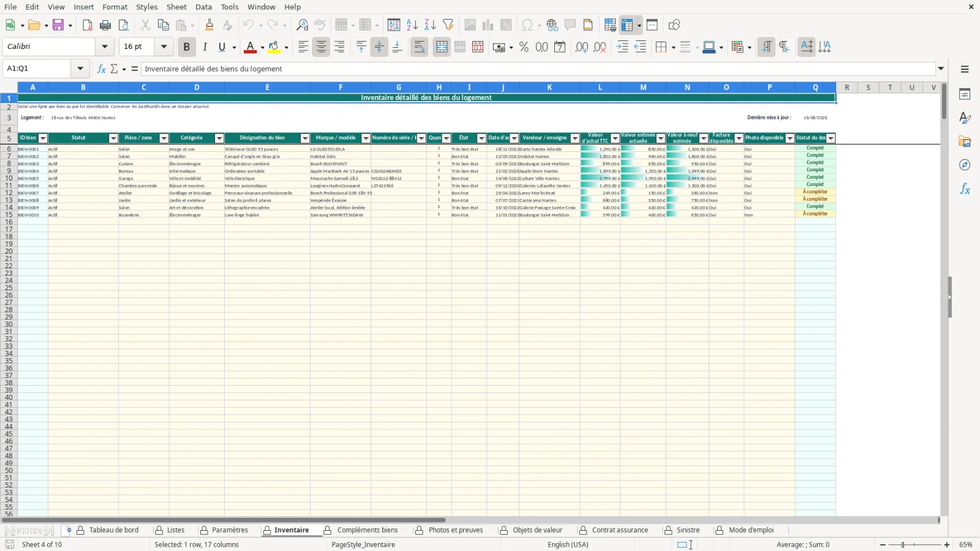Open the Format menu

point(115,7)
